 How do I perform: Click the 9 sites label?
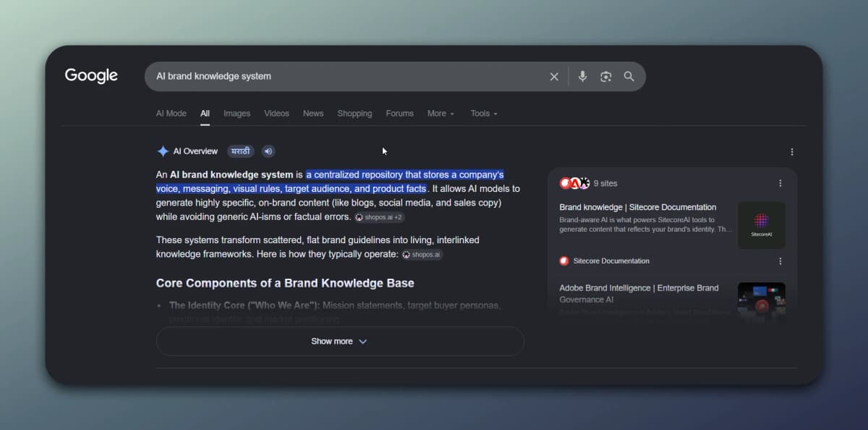pyautogui.click(x=605, y=183)
